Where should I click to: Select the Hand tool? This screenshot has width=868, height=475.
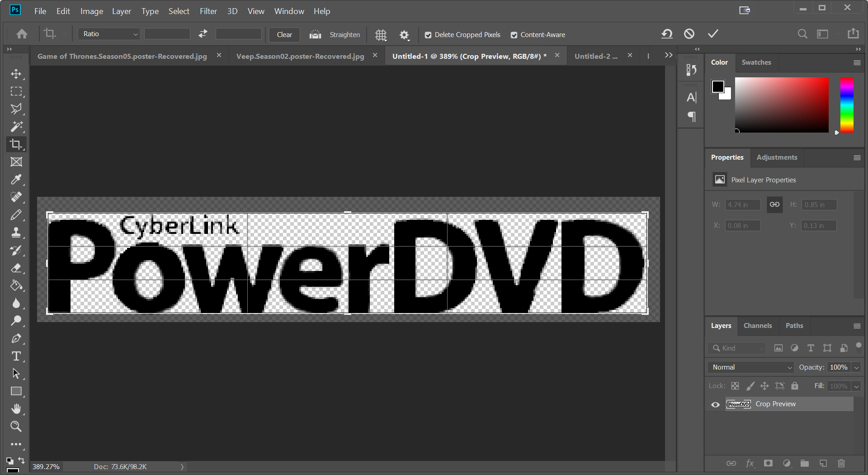coord(16,409)
